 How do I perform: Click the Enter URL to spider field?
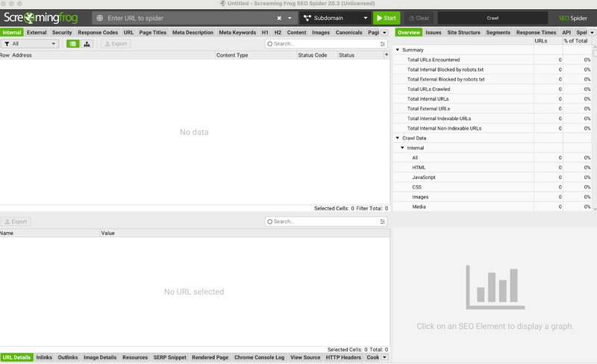point(190,18)
